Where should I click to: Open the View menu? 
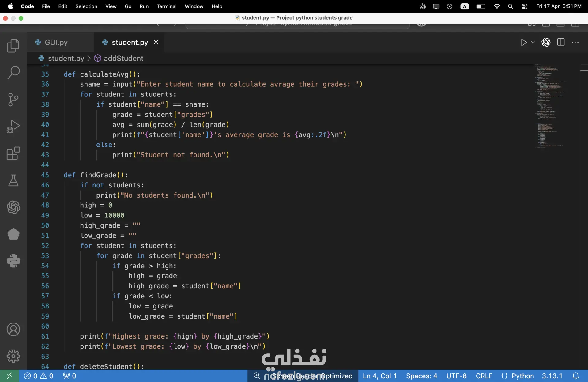click(x=111, y=6)
